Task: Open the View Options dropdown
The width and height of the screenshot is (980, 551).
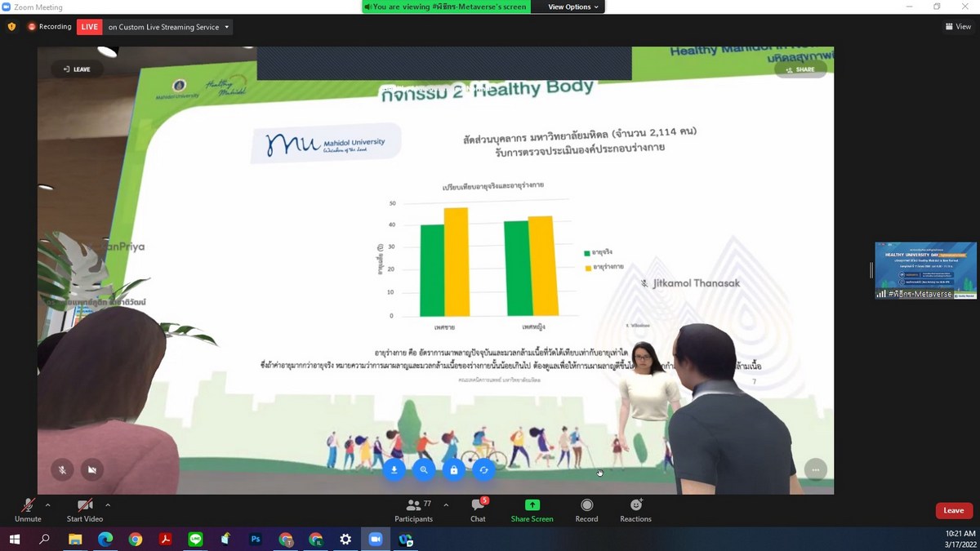Action: coord(572,7)
